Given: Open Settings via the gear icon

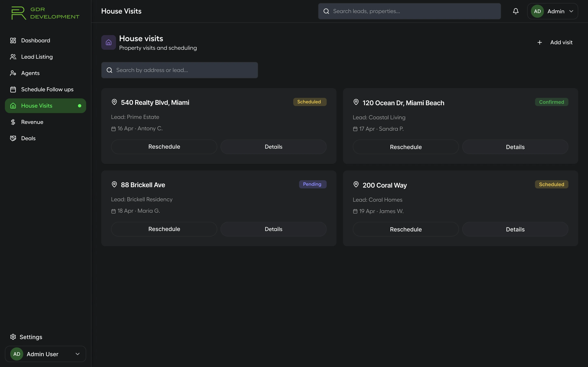Looking at the screenshot, I should tap(13, 337).
